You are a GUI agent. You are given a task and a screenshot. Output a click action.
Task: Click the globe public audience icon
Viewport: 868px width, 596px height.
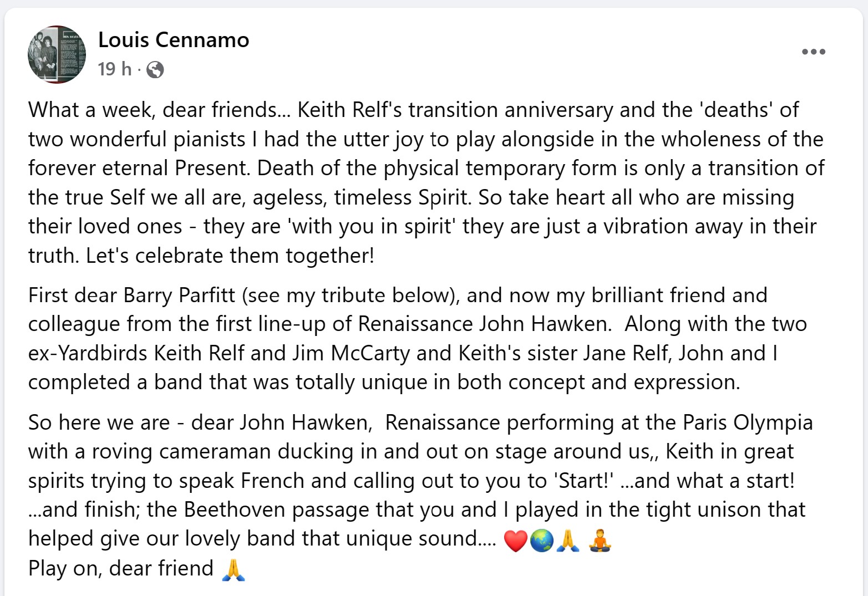pos(155,70)
